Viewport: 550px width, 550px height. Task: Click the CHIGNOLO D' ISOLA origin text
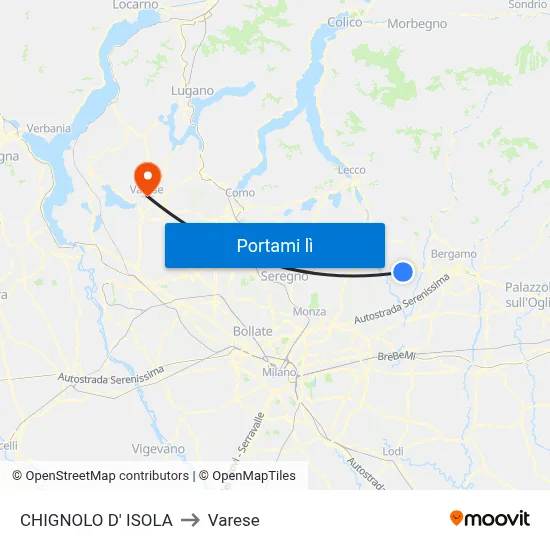[96, 520]
